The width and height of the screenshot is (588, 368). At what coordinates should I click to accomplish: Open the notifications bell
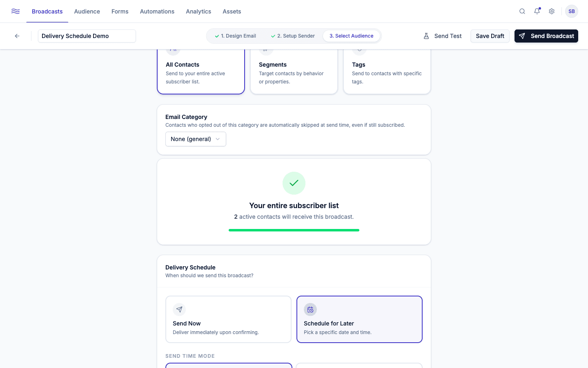coord(537,11)
